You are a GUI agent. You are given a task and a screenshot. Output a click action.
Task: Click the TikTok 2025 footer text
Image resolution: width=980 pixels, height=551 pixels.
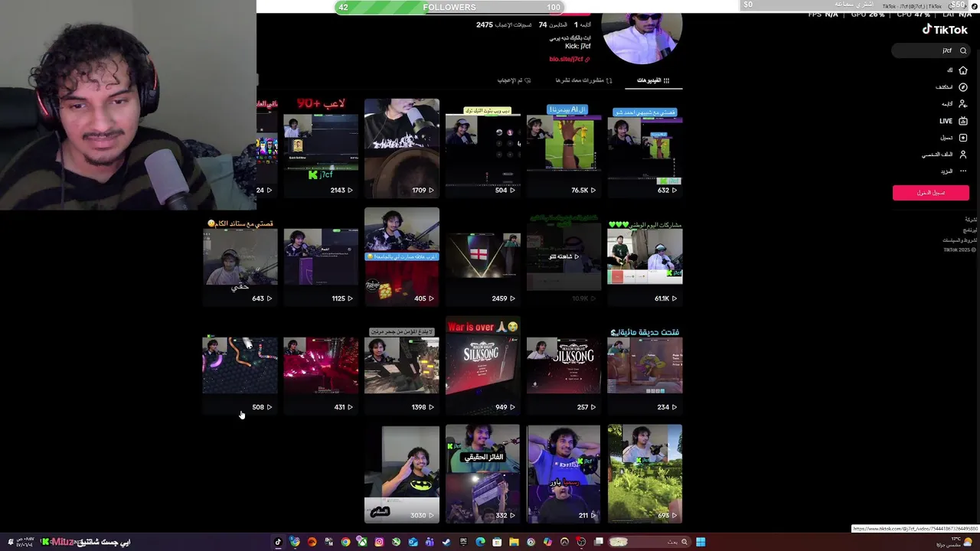pos(959,249)
